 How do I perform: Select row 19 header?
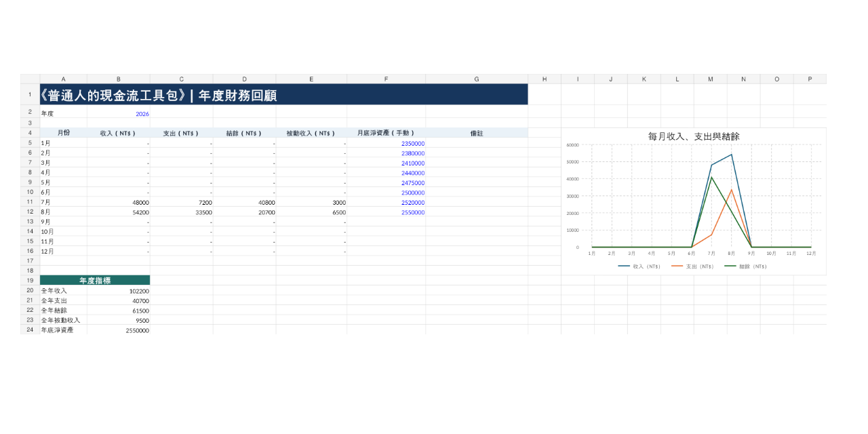(x=30, y=280)
